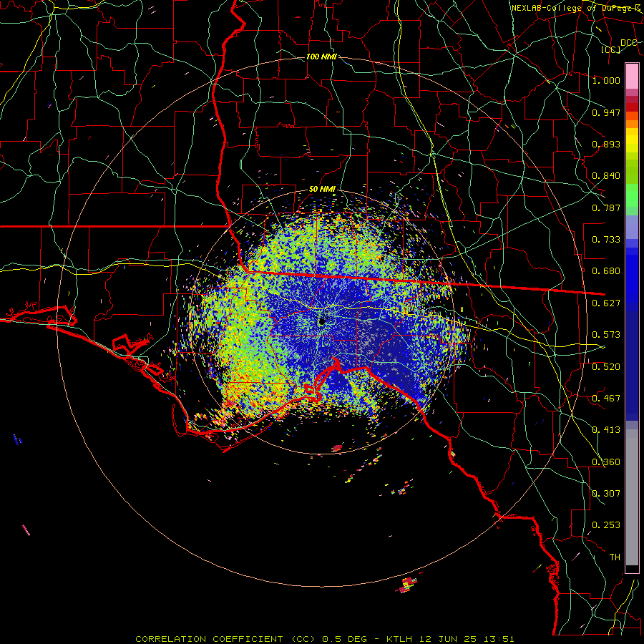The image size is (644, 644).
Task: Click the 0.893 scale value
Action: point(606,144)
